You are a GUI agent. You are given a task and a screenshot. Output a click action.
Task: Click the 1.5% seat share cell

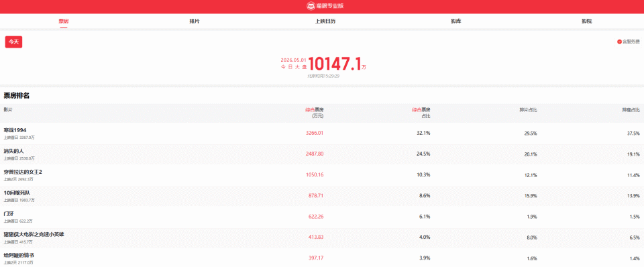click(x=635, y=217)
